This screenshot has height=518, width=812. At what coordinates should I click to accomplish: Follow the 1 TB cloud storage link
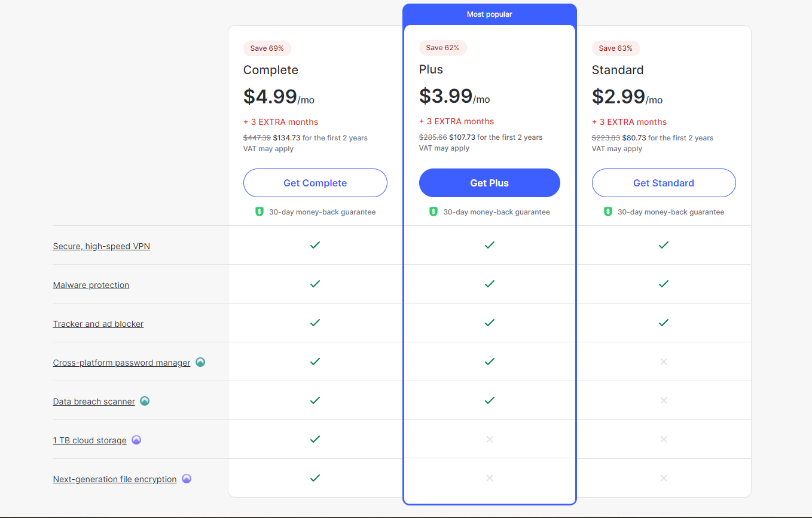[90, 440]
